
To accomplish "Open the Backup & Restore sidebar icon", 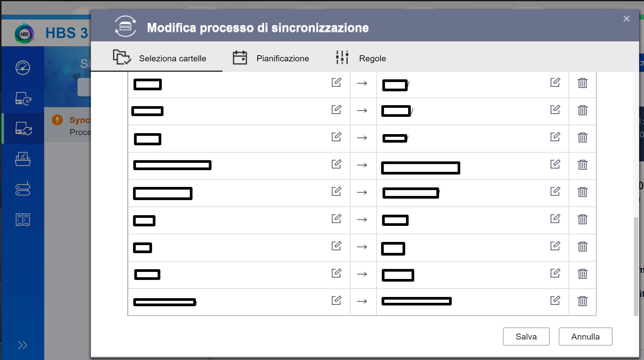I will 23,99.
